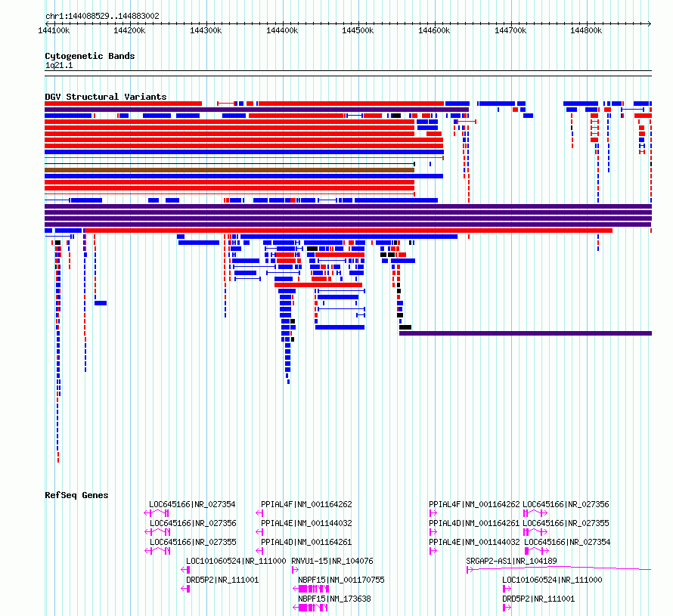Open the NBPF15|NM_173638 gene label
Viewport: 673px width, 616px height.
tap(334, 599)
